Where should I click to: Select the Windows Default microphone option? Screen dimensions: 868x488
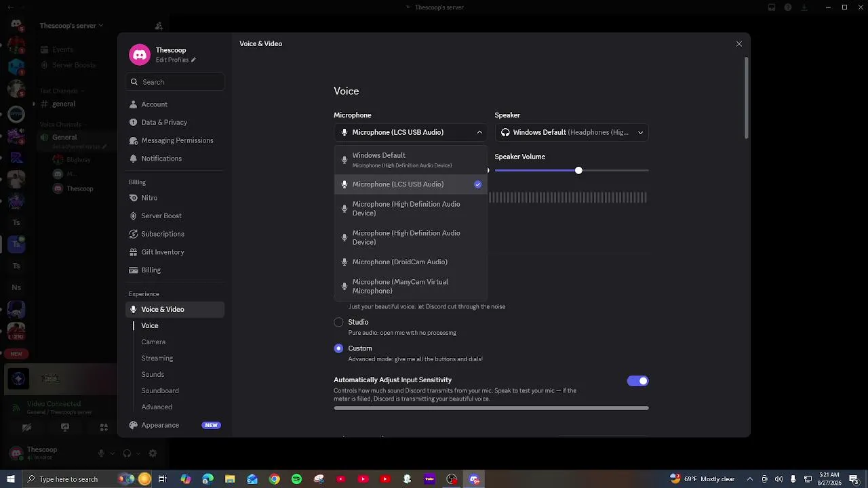tap(410, 160)
